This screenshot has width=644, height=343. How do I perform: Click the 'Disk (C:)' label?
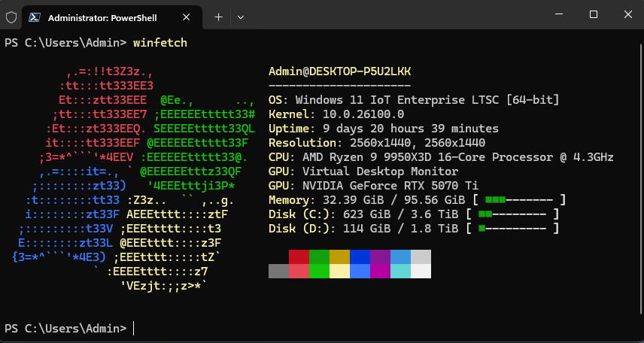tap(299, 214)
